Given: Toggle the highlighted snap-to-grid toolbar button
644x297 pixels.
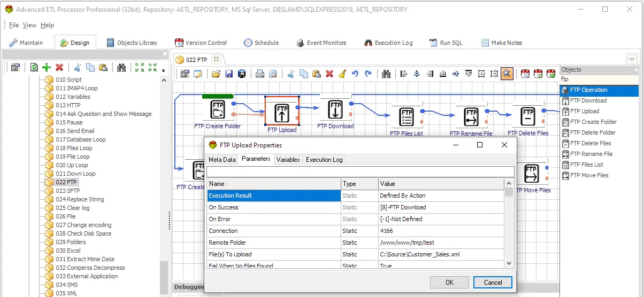Looking at the screenshot, I should (x=507, y=74).
